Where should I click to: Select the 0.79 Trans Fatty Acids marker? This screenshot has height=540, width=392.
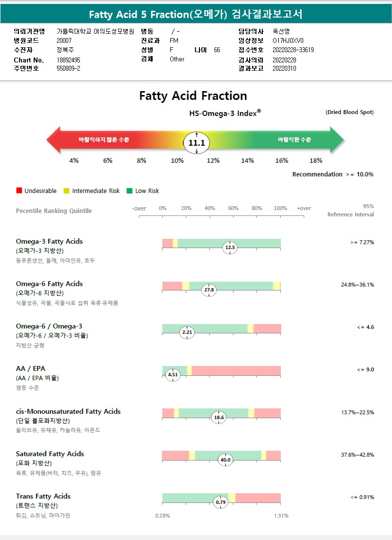pyautogui.click(x=221, y=502)
